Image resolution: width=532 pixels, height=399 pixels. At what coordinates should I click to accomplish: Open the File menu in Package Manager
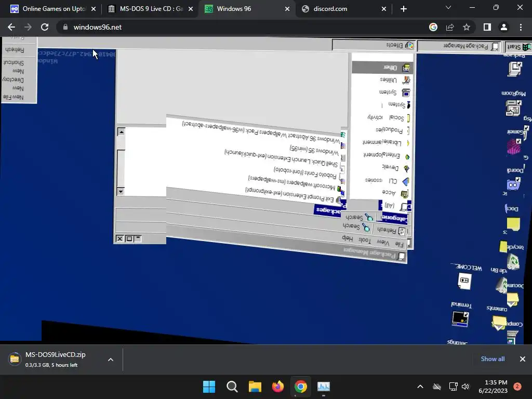click(399, 244)
